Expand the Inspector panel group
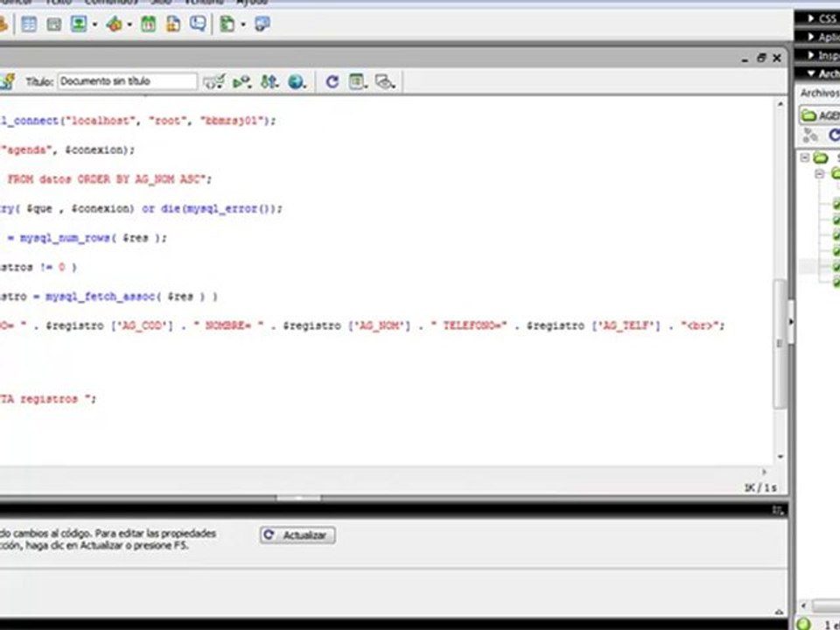Screen dimensions: 840x630 (x=811, y=55)
